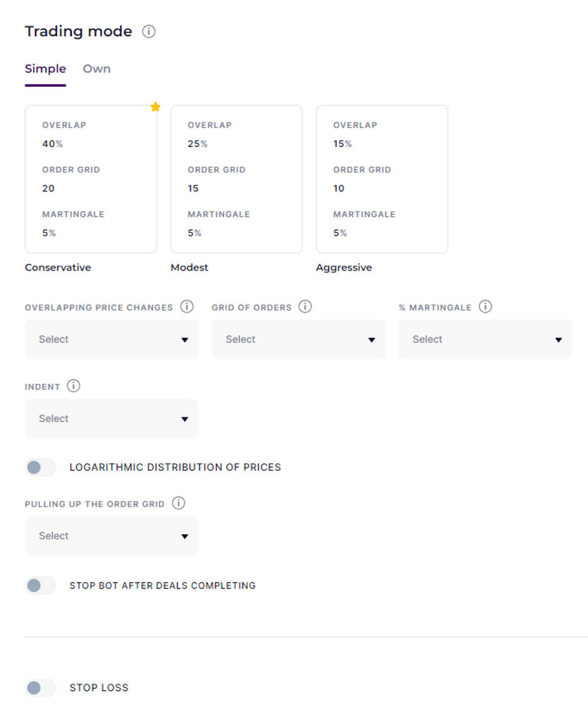This screenshot has width=588, height=711.
Task: Open the Grid of Orders dropdown
Action: click(298, 339)
